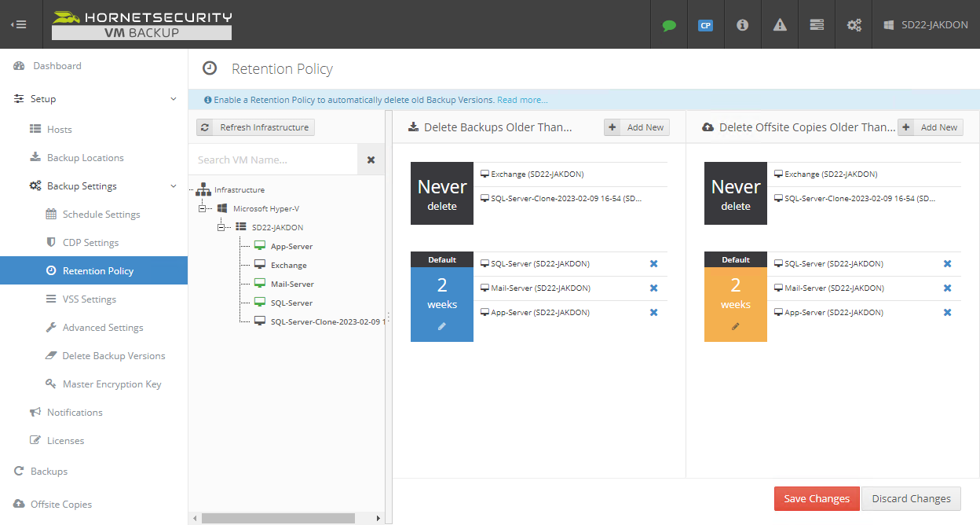The image size is (980, 525).
Task: Select the Retention Policy menu item
Action: click(x=93, y=270)
